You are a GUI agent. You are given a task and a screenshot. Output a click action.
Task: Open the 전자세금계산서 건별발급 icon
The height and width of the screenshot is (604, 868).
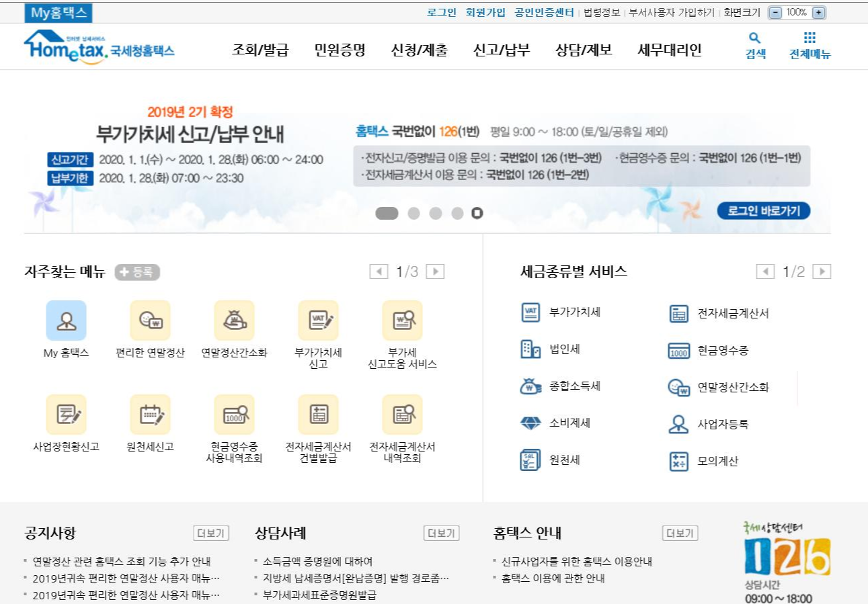click(x=318, y=415)
